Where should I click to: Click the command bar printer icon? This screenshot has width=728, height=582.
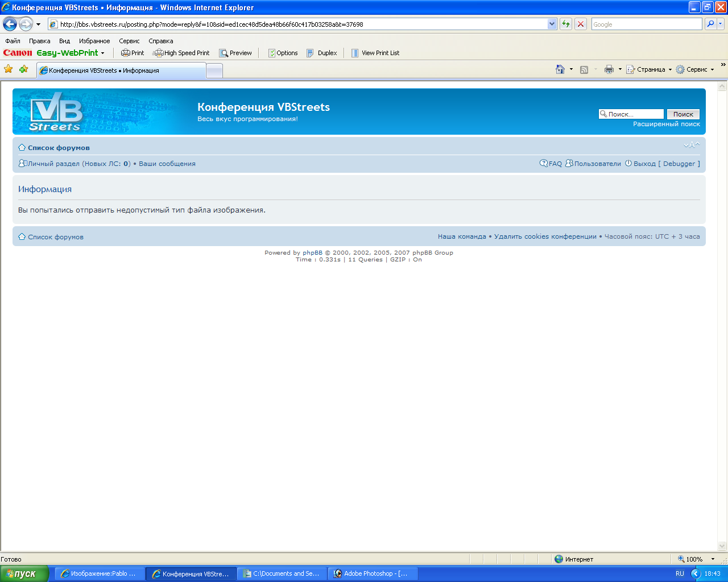pyautogui.click(x=609, y=69)
